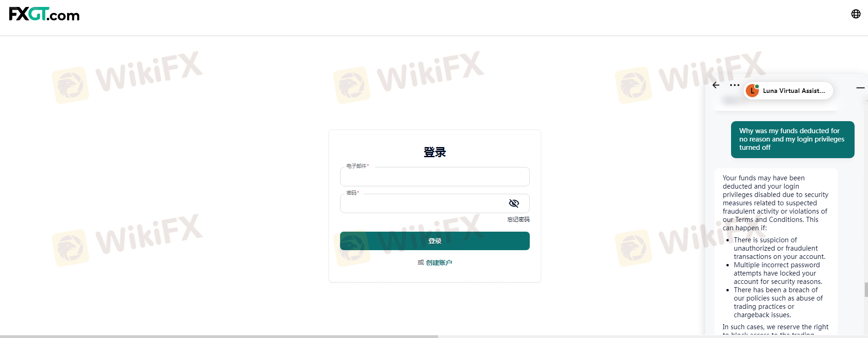Focus the 电子邮件 email input field

coord(434,177)
